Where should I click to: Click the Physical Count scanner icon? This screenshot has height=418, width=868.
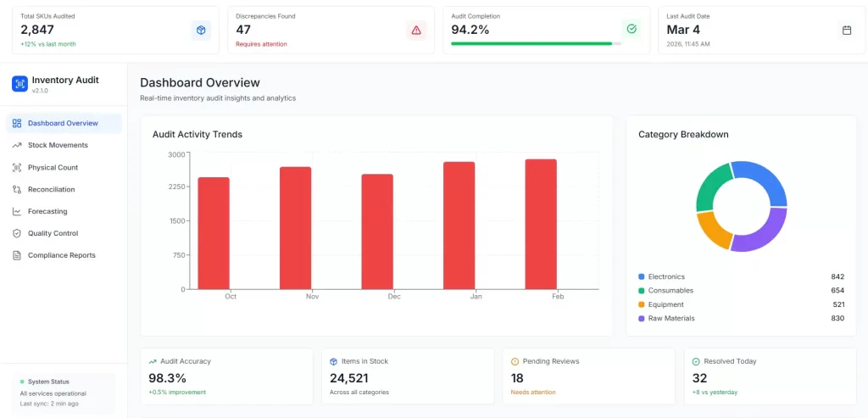[17, 167]
